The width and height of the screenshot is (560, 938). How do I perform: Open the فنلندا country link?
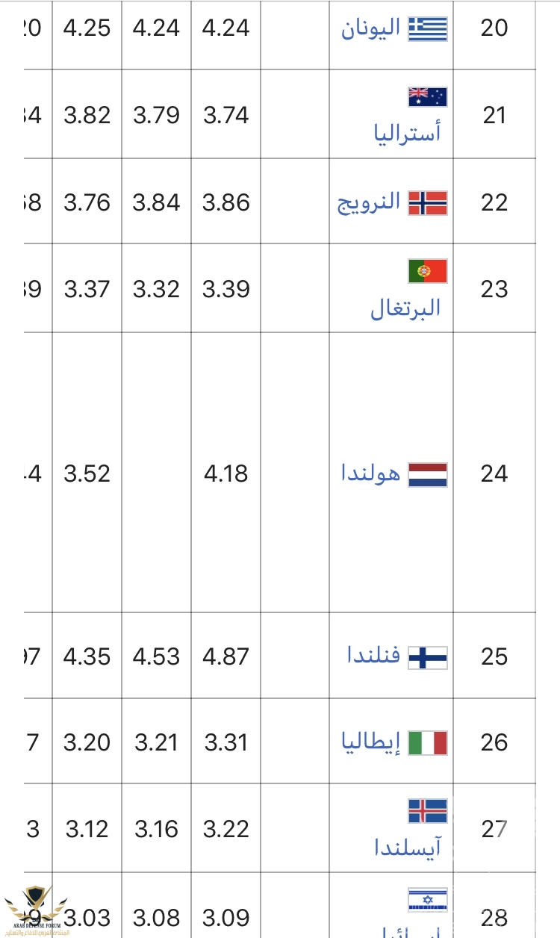pos(374,656)
